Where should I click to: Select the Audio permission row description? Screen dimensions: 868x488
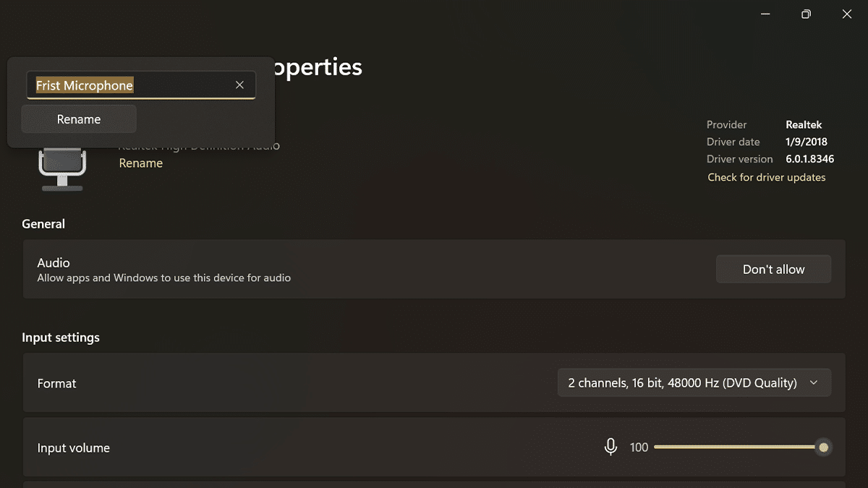point(164,278)
